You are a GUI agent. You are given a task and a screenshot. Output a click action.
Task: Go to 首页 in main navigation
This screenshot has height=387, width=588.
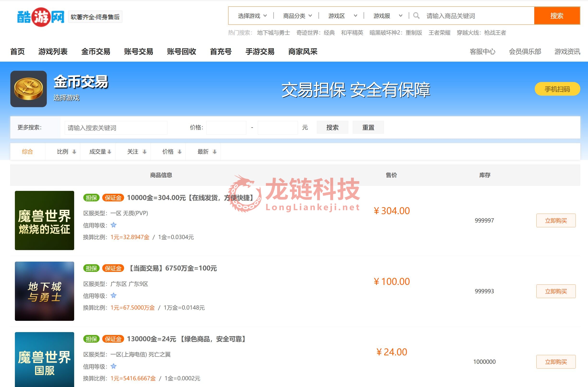point(18,52)
